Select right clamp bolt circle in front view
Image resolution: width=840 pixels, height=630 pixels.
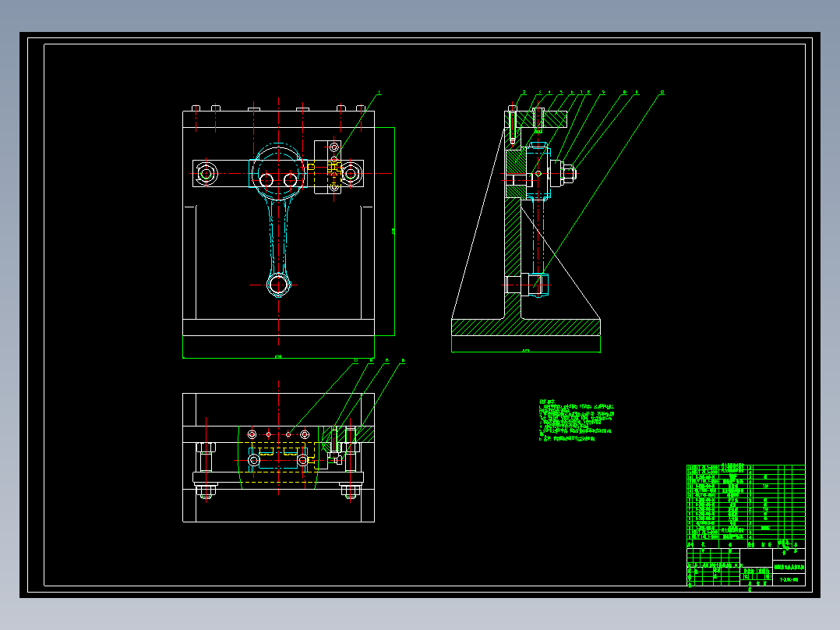click(x=351, y=174)
